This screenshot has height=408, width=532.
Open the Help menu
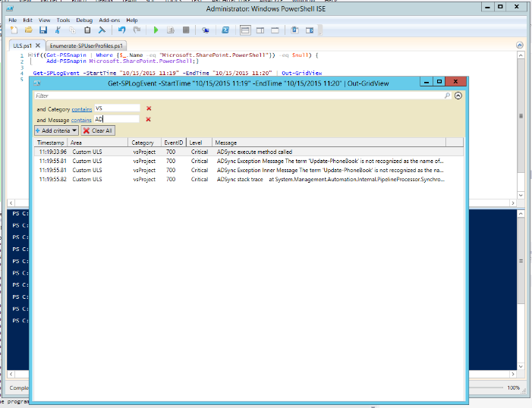click(132, 20)
